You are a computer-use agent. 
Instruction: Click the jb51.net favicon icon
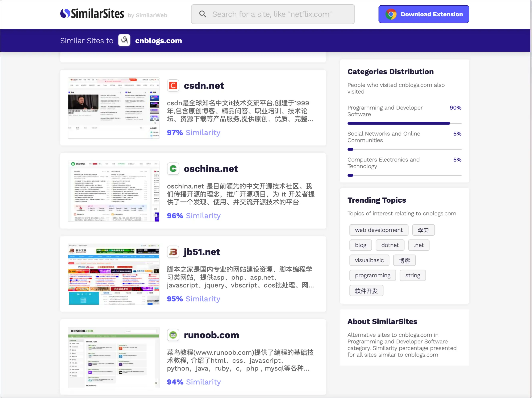pyautogui.click(x=173, y=252)
